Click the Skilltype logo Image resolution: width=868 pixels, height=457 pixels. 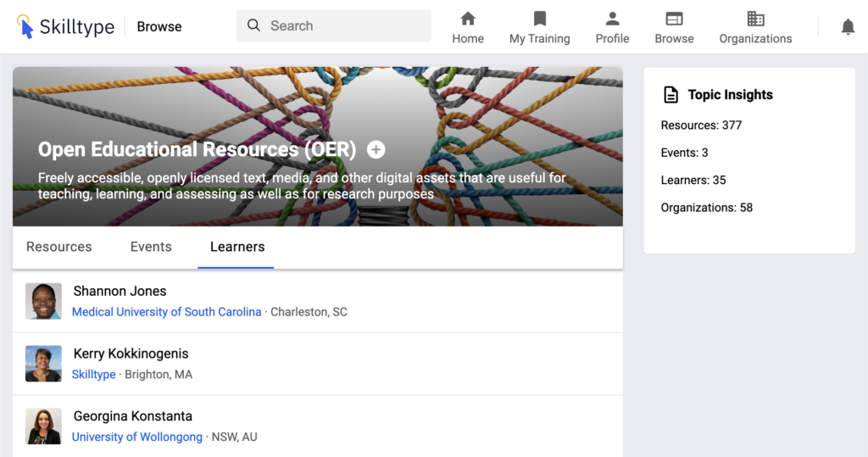click(65, 26)
